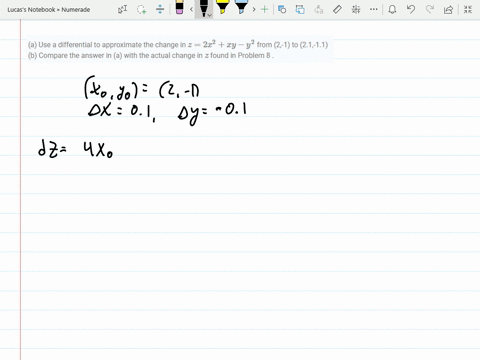Screen dimensions: 480x360
Task: Exit full screen mode
Action: pos(468,9)
